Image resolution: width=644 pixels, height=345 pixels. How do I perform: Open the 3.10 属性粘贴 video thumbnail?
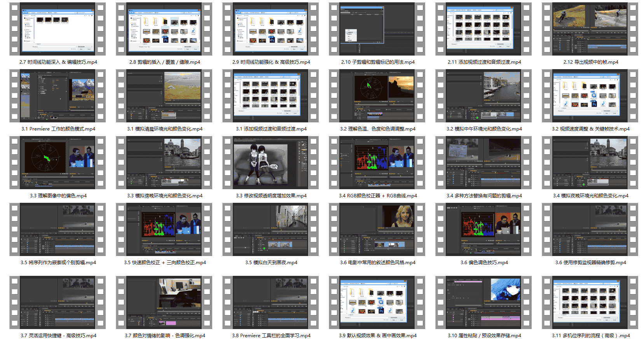(483, 303)
